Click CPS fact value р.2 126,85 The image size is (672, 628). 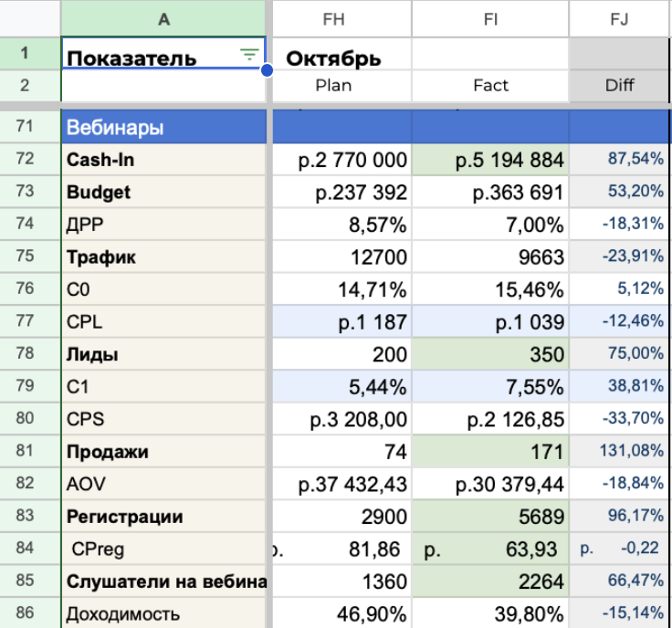[490, 419]
